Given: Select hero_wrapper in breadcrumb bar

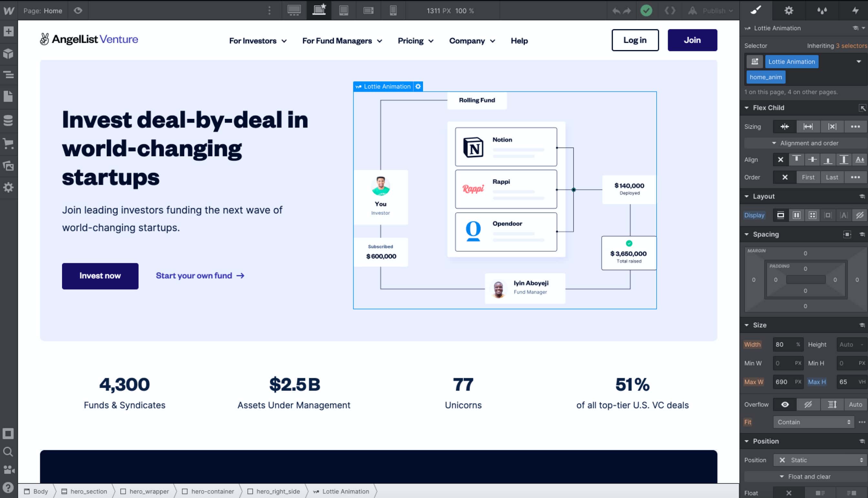Looking at the screenshot, I should point(149,491).
